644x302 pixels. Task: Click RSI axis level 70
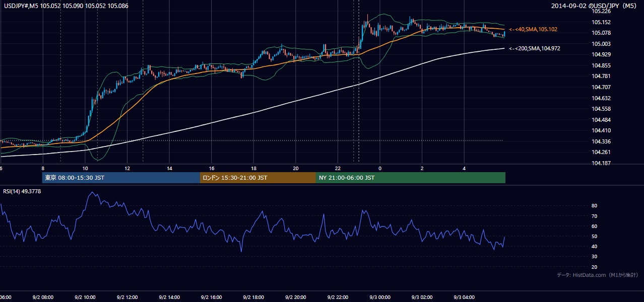point(595,216)
